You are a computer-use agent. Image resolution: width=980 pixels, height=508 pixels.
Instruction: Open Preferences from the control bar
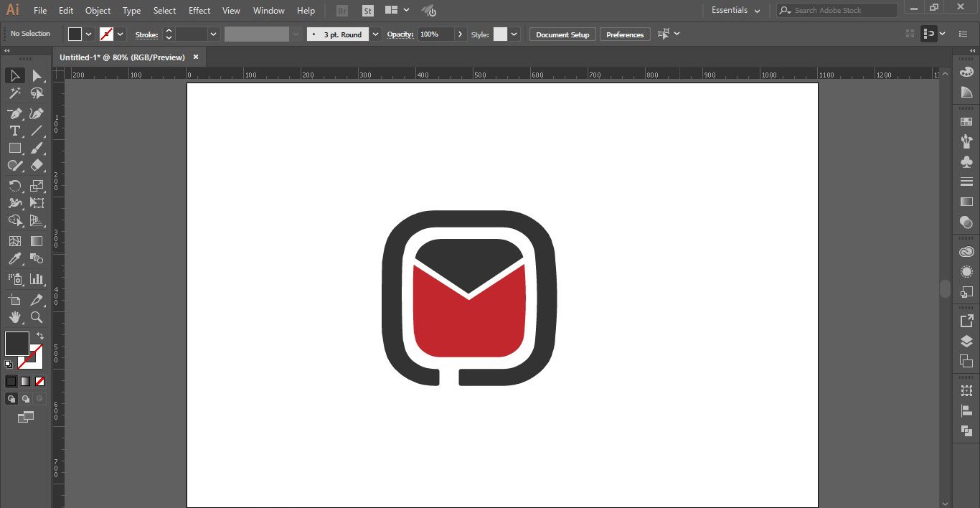coord(624,34)
